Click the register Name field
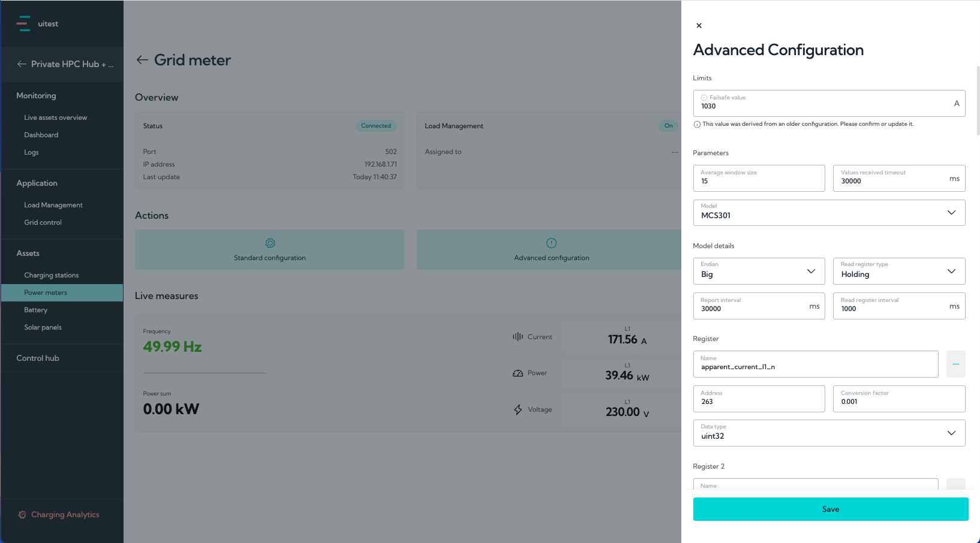980x543 pixels. pyautogui.click(x=816, y=364)
